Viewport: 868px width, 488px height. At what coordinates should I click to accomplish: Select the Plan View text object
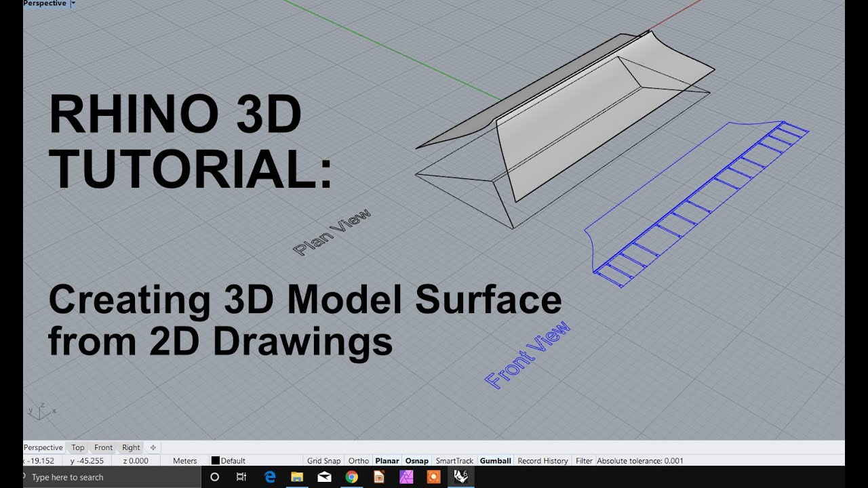(x=332, y=232)
